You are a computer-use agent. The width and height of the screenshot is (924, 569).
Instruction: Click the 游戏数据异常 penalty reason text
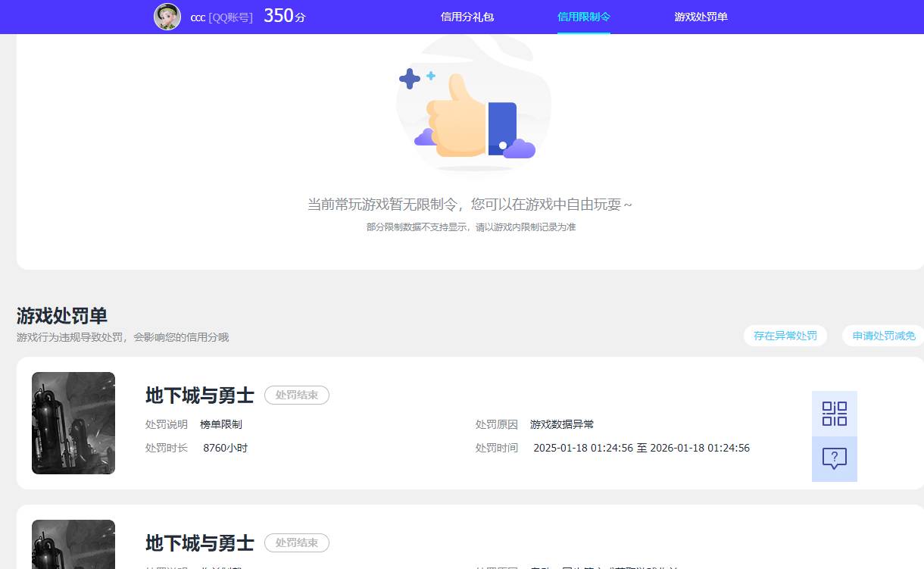coord(561,424)
